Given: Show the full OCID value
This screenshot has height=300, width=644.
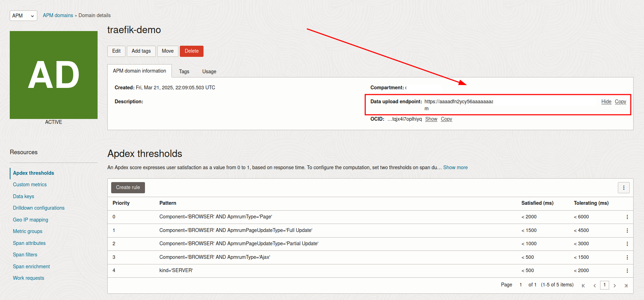Looking at the screenshot, I should [431, 119].
